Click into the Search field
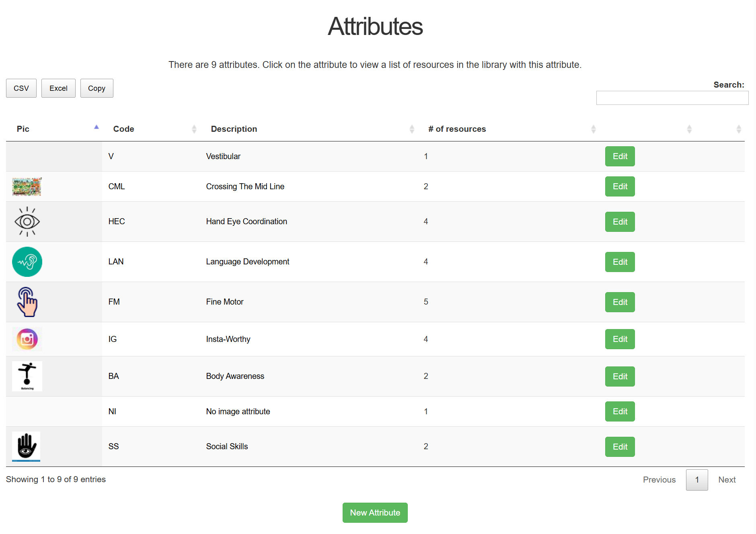This screenshot has height=534, width=756. click(672, 98)
